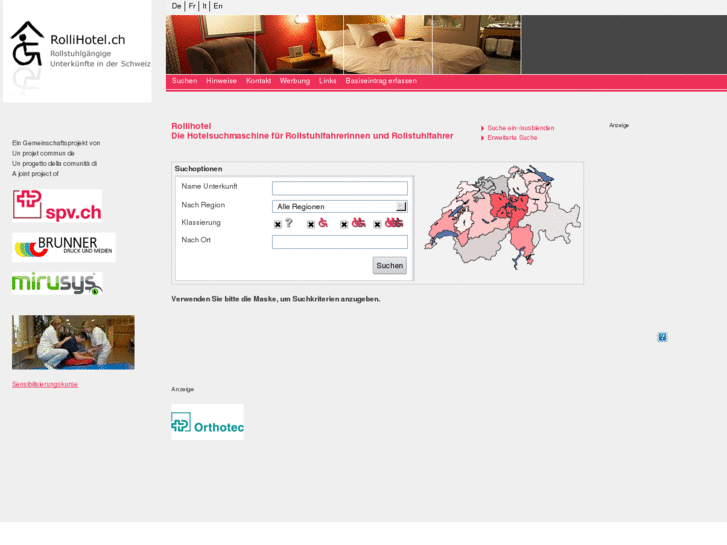Viewport: 727px width, 545px height.
Task: Toggle the three-wheelchair rating checkbox
Action: coord(377,224)
